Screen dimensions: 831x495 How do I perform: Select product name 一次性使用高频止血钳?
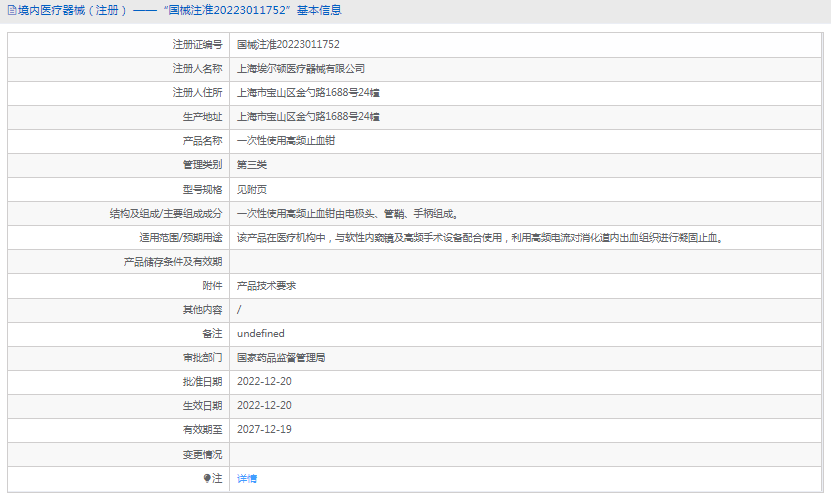click(x=286, y=141)
